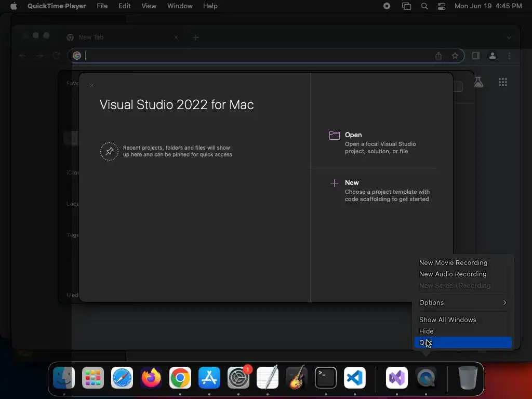Open Visual Studio Code dock icon
Image resolution: width=532 pixels, height=399 pixels.
tap(355, 378)
